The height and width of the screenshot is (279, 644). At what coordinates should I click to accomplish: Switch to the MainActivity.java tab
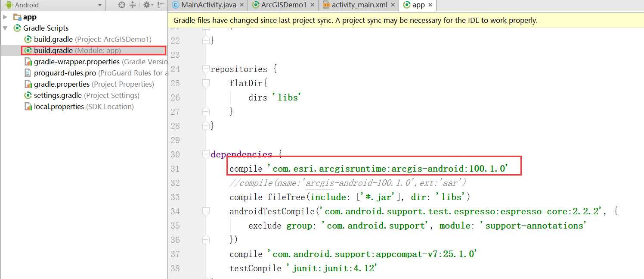(x=208, y=5)
